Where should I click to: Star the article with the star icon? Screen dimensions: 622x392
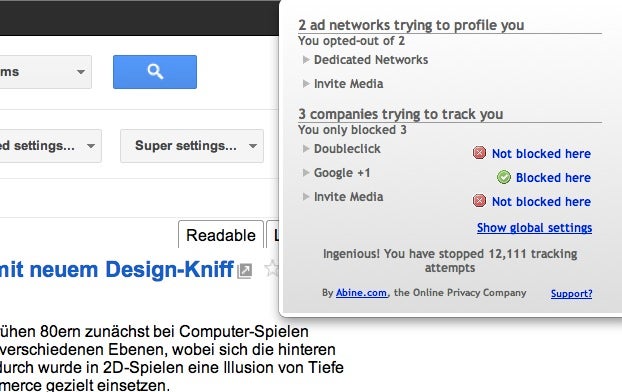tap(272, 268)
